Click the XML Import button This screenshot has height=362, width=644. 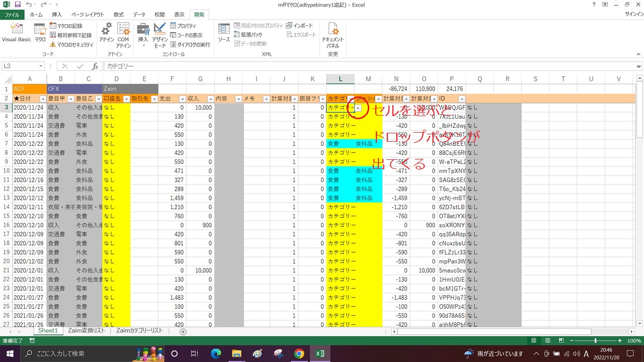point(299,26)
